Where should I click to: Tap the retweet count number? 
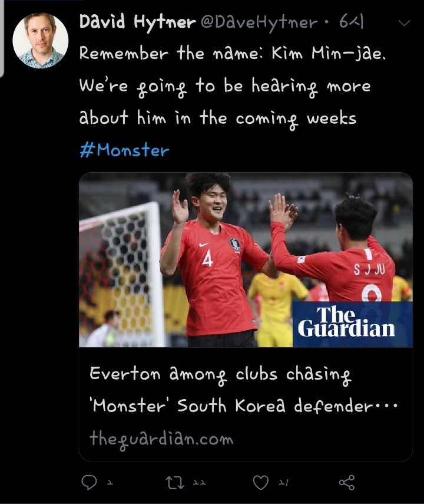tap(199, 483)
